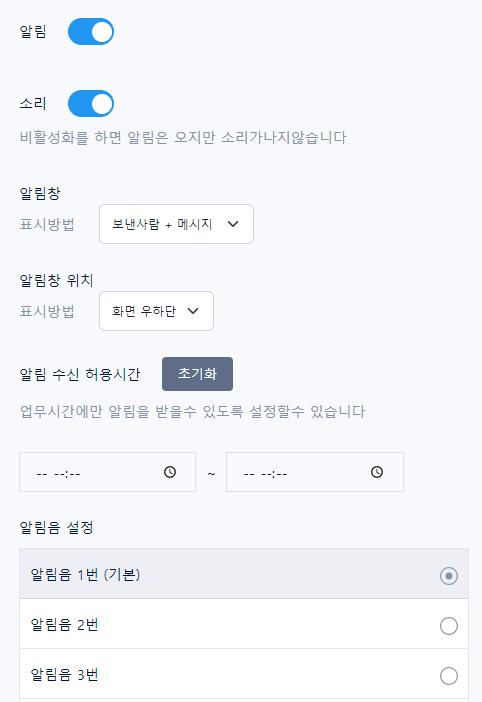Screen dimensions: 482x702
Task: Click the 알림음 2번 label text
Action: (x=64, y=625)
